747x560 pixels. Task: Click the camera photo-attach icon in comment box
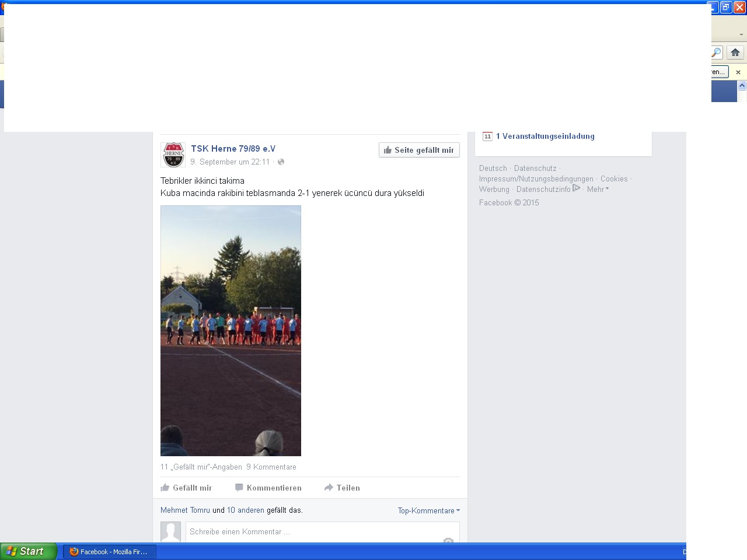(448, 540)
